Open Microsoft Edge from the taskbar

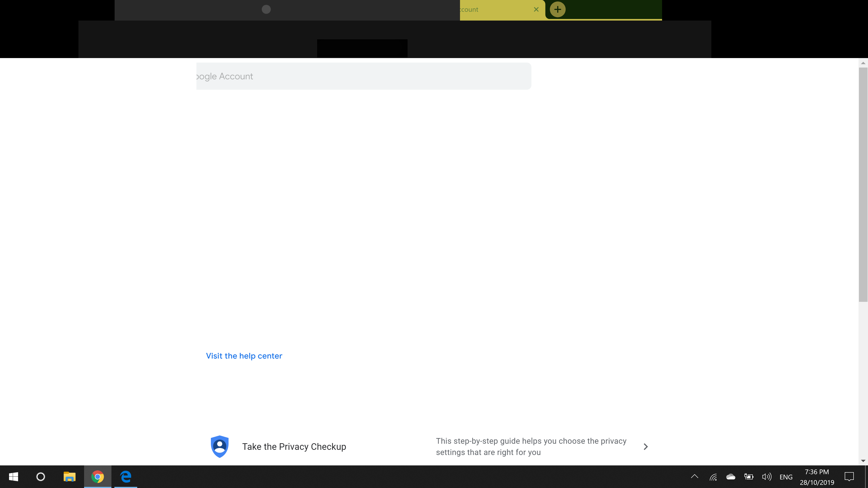click(x=126, y=476)
